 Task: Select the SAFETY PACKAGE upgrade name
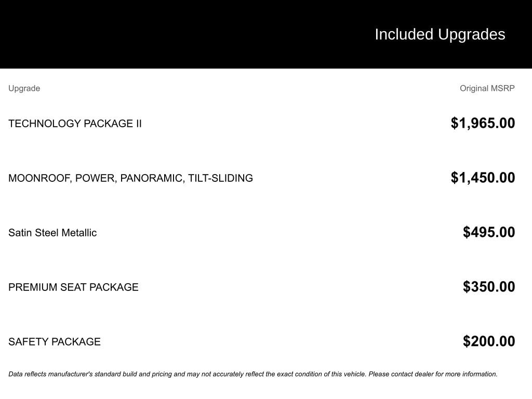point(55,342)
